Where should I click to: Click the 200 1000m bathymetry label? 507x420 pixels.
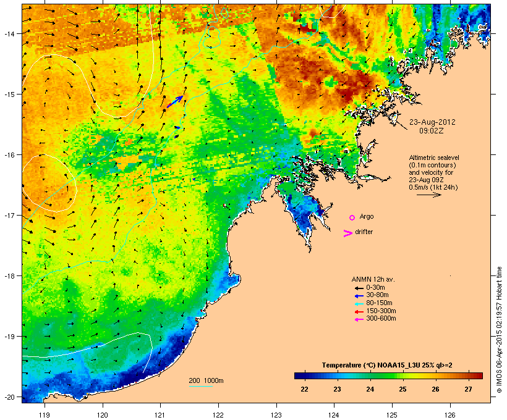click(206, 380)
